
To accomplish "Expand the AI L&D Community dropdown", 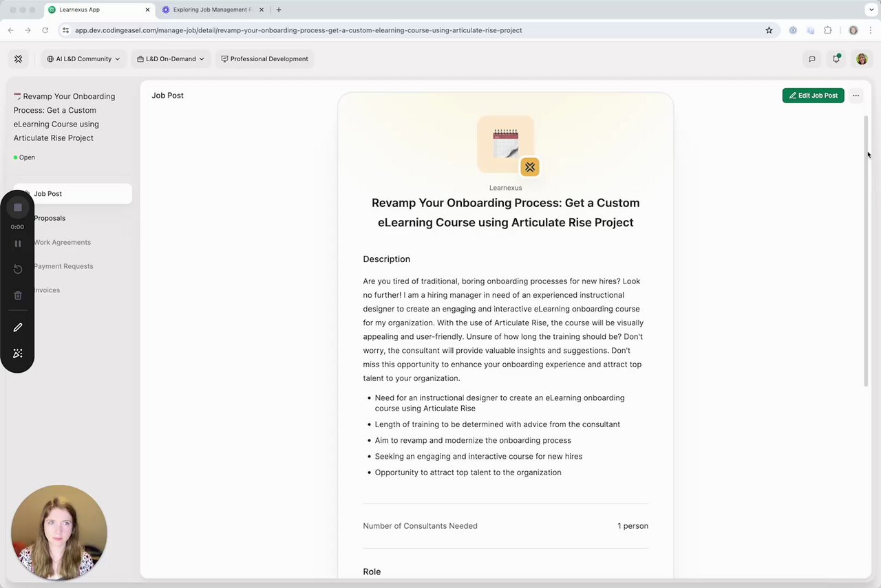I will point(83,59).
